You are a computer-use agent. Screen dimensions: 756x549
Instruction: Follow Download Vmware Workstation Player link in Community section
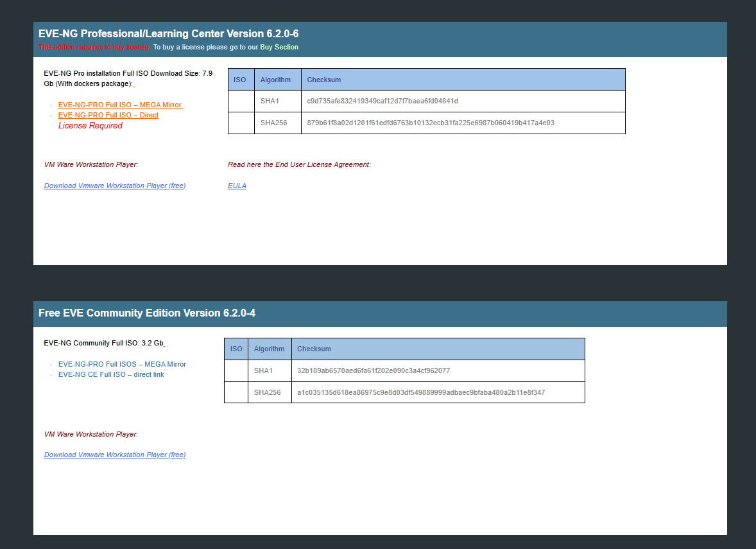[x=115, y=455]
